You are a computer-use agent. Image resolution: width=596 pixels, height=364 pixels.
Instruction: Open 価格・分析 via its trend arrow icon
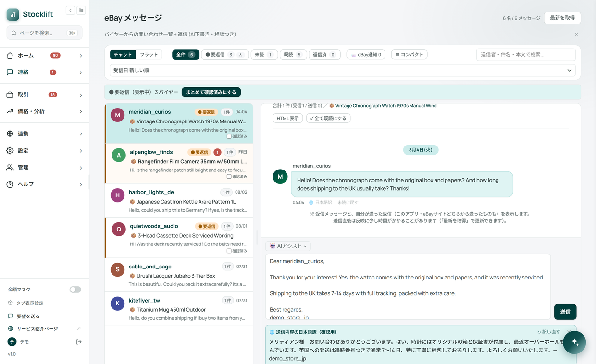coord(10,111)
